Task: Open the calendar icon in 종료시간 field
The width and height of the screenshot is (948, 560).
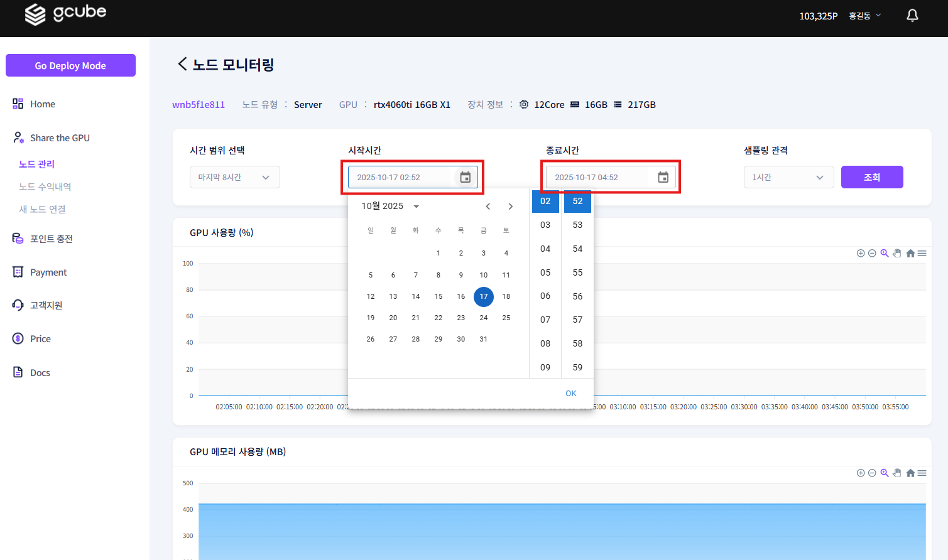Action: [663, 177]
